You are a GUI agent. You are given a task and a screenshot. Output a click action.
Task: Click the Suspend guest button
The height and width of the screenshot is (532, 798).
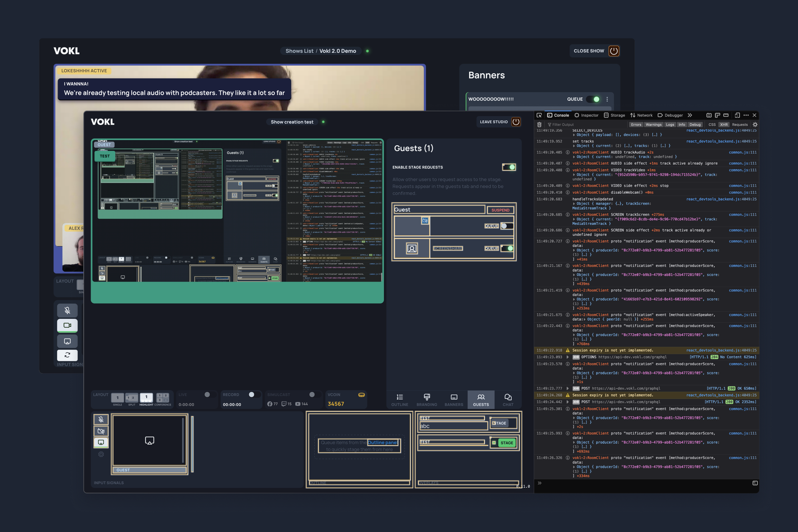(x=500, y=210)
